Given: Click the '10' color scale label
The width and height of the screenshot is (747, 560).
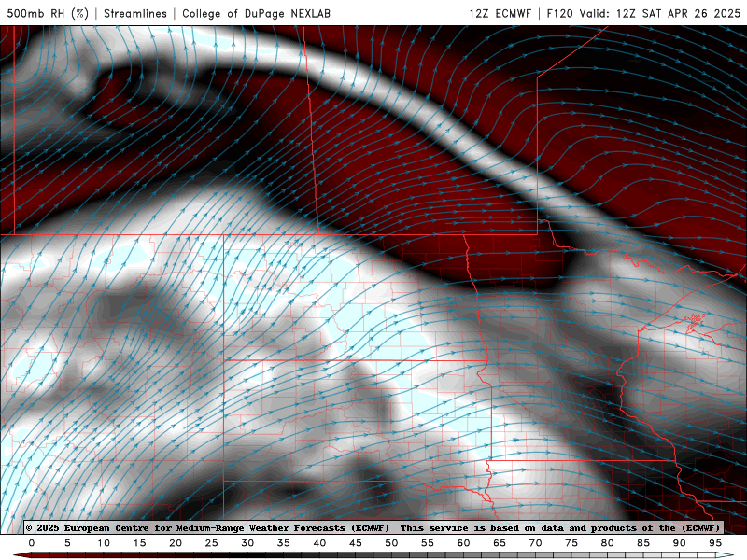Looking at the screenshot, I should coord(104,543).
